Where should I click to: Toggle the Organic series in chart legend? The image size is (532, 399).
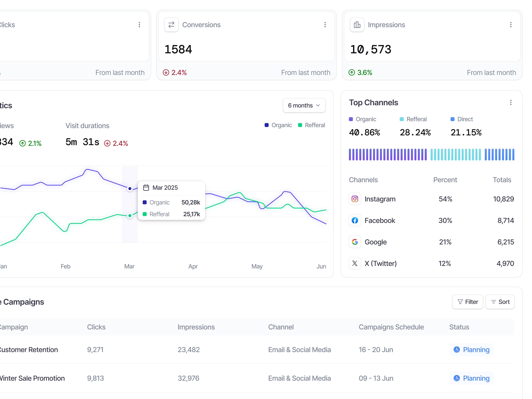[x=278, y=125]
